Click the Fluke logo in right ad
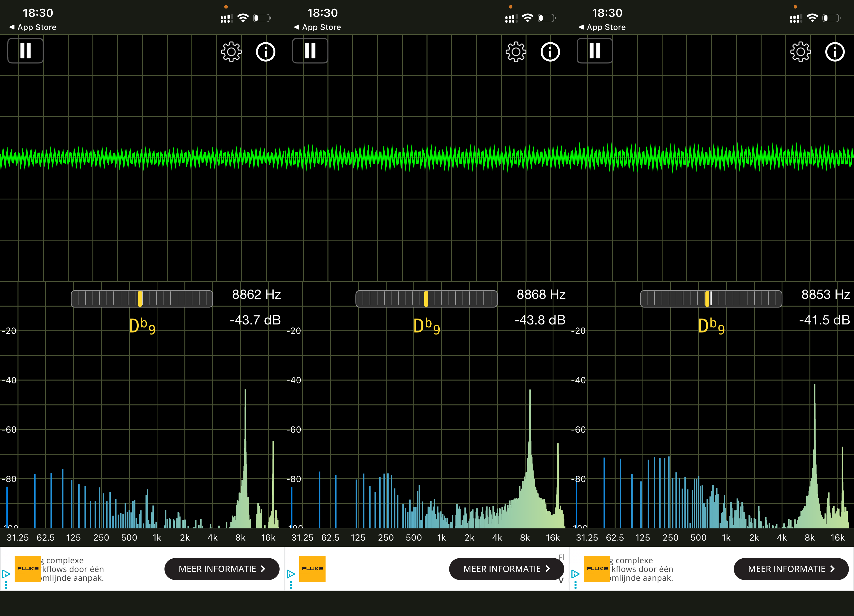 [597, 569]
